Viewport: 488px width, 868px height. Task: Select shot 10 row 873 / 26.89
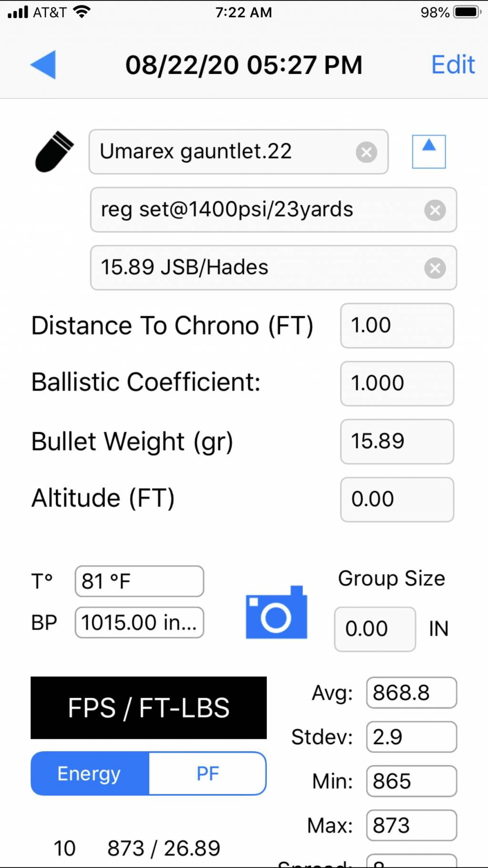pos(137,848)
